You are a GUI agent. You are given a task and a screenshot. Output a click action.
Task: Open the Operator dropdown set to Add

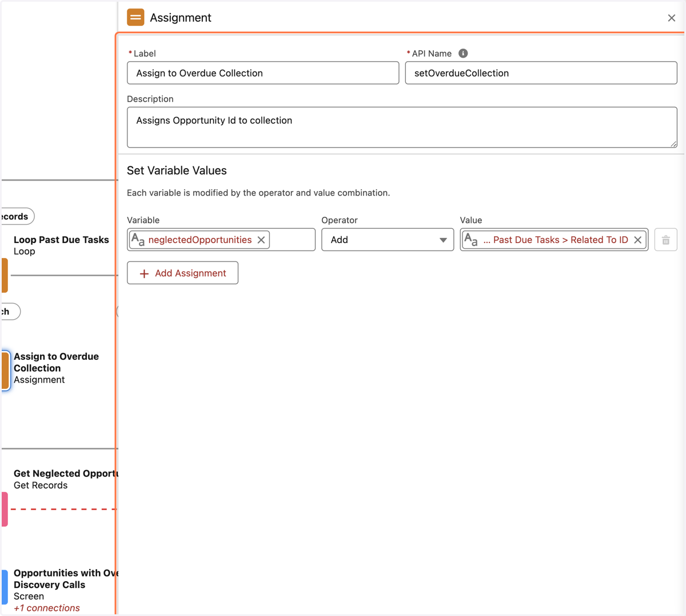point(388,240)
